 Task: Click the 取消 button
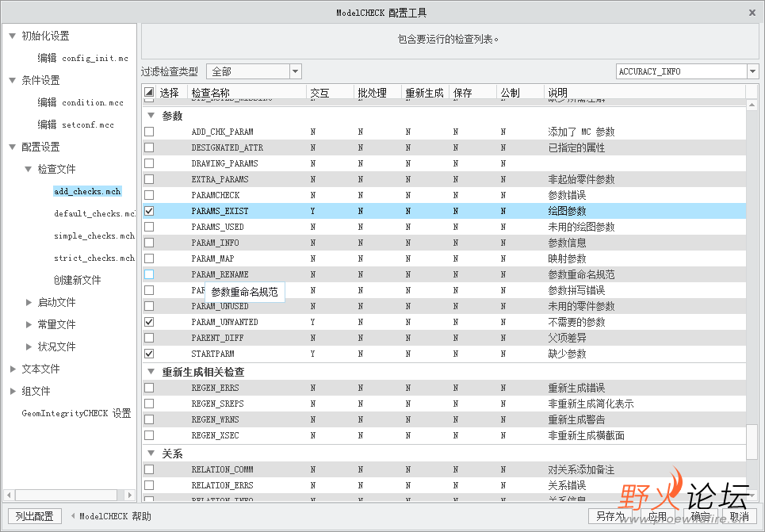coord(739,516)
